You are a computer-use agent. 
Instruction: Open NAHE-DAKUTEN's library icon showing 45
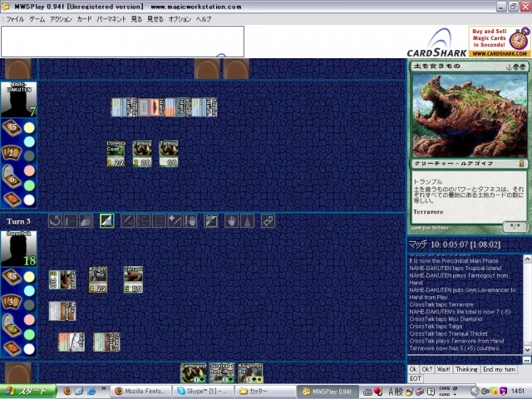12,128
